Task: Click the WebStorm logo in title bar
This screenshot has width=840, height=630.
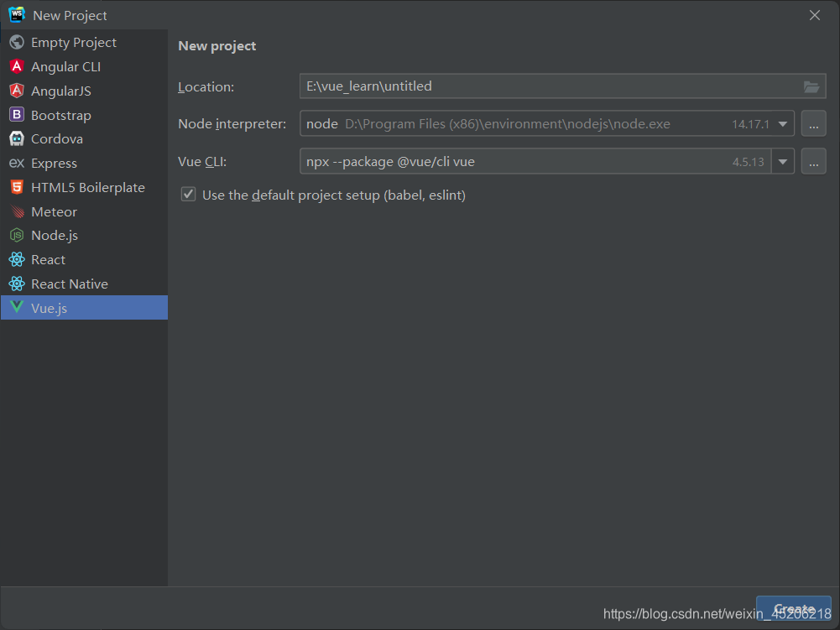Action: 17,14
